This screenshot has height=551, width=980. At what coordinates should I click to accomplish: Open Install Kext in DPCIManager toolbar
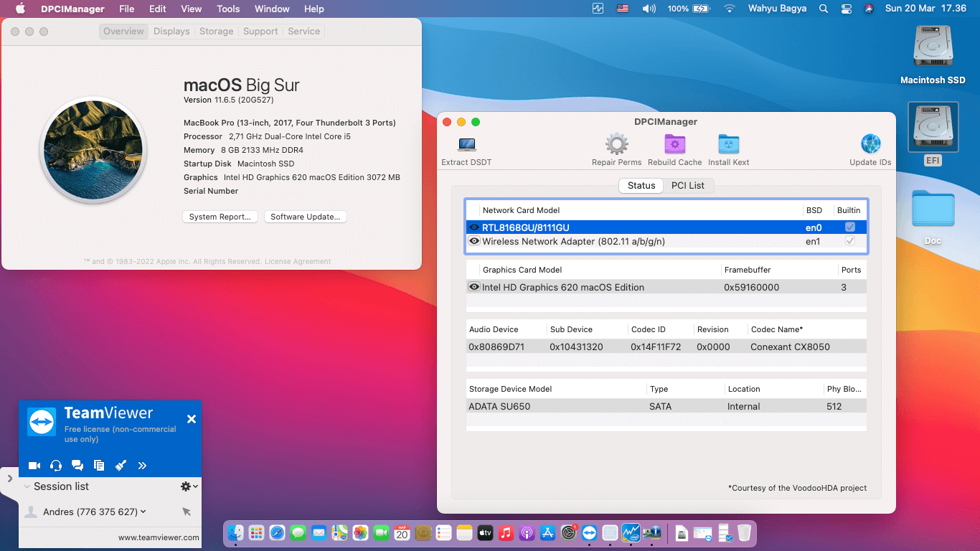728,145
